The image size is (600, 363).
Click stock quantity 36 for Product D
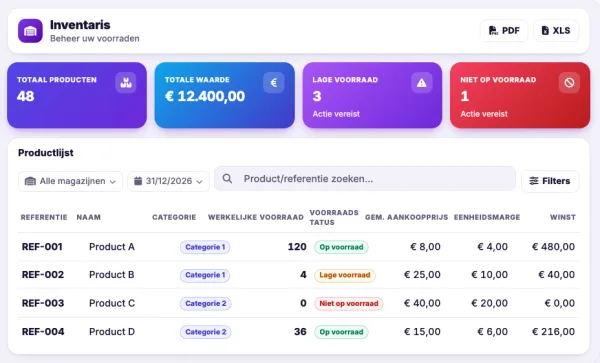(300, 332)
